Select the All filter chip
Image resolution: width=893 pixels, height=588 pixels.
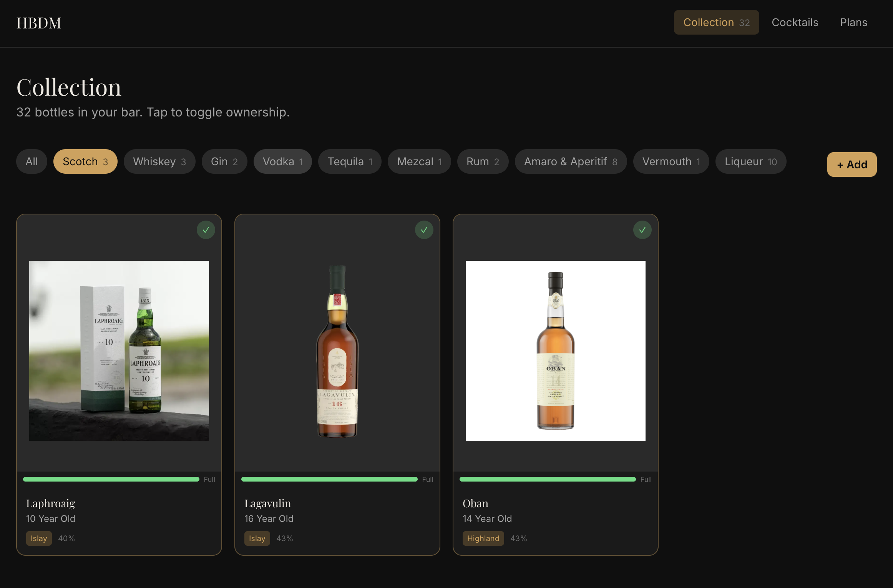tap(32, 161)
